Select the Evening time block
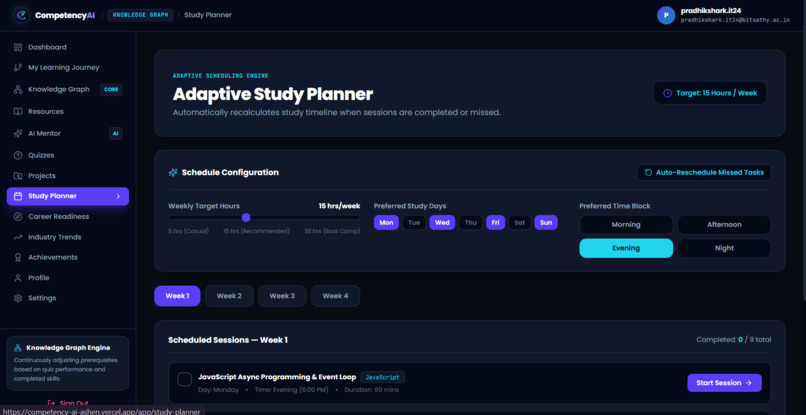The width and height of the screenshot is (806, 415). tap(626, 248)
